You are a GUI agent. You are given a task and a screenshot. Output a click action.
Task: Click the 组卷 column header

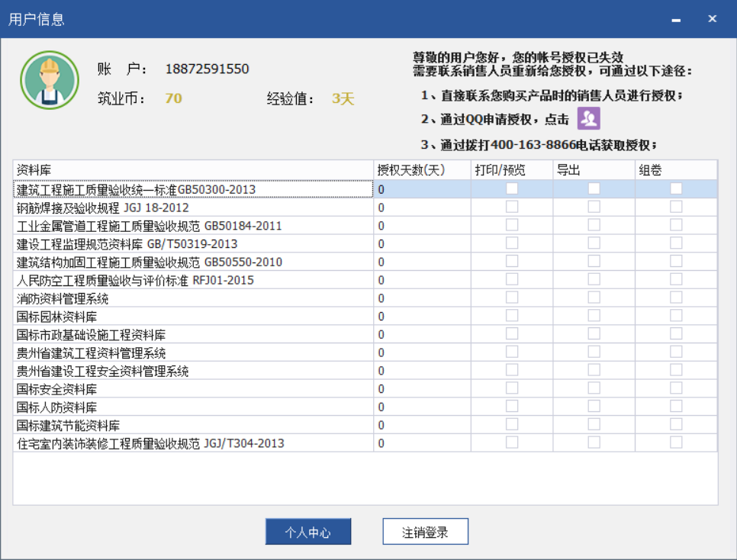point(676,169)
